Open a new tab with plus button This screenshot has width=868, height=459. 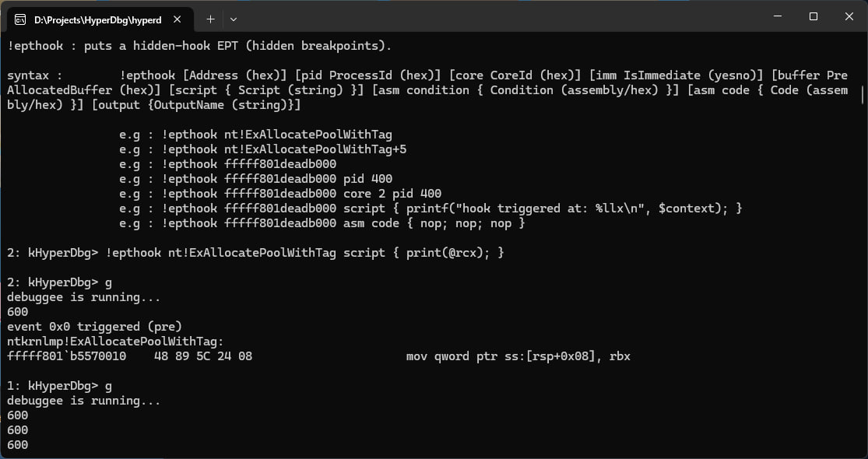pos(210,18)
